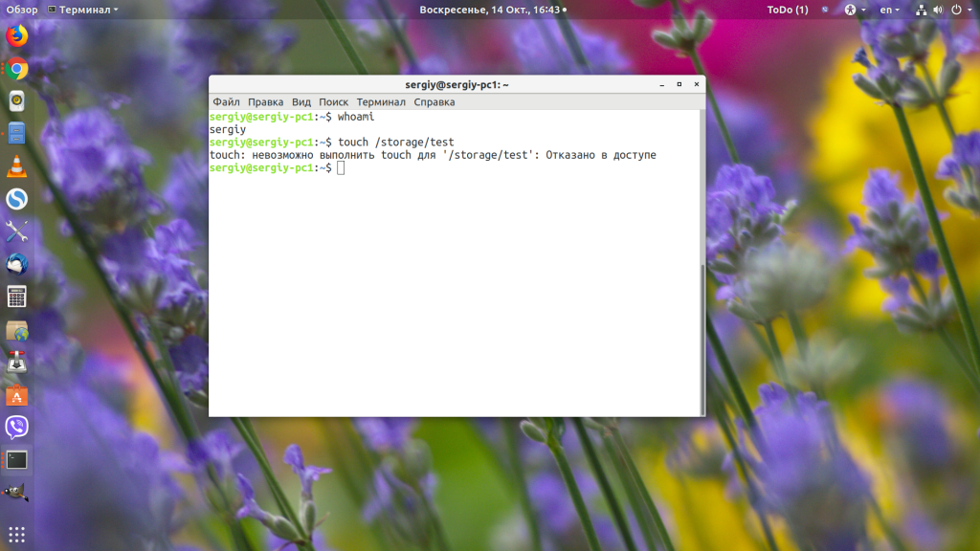Click the clock showing Воскресенье, 14 Окт.
Viewport: 980px width, 551px height.
(x=489, y=10)
